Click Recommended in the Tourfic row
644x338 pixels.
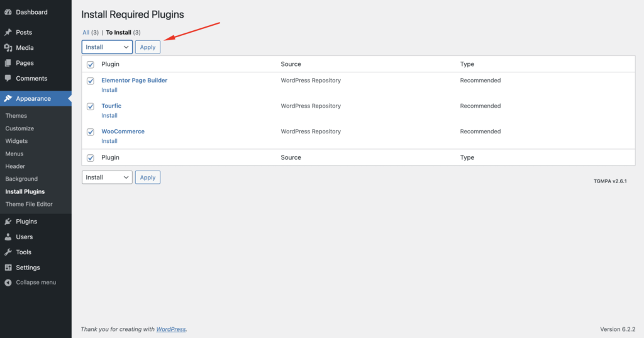(480, 106)
